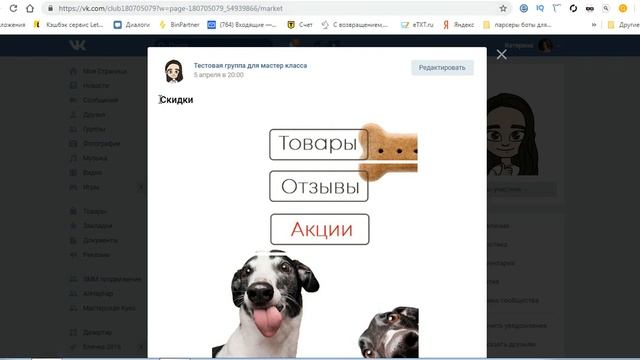Open the 'Диалоги' bookmark
640x360 pixels.
pos(132,25)
